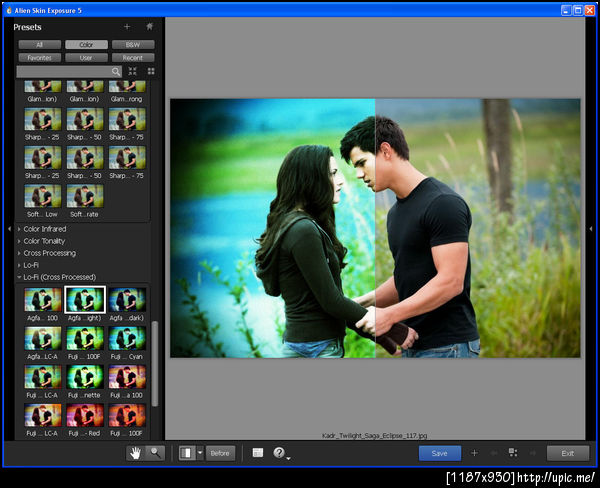
Task: Select the Soft... Low preset thumbnail
Action: click(x=42, y=196)
